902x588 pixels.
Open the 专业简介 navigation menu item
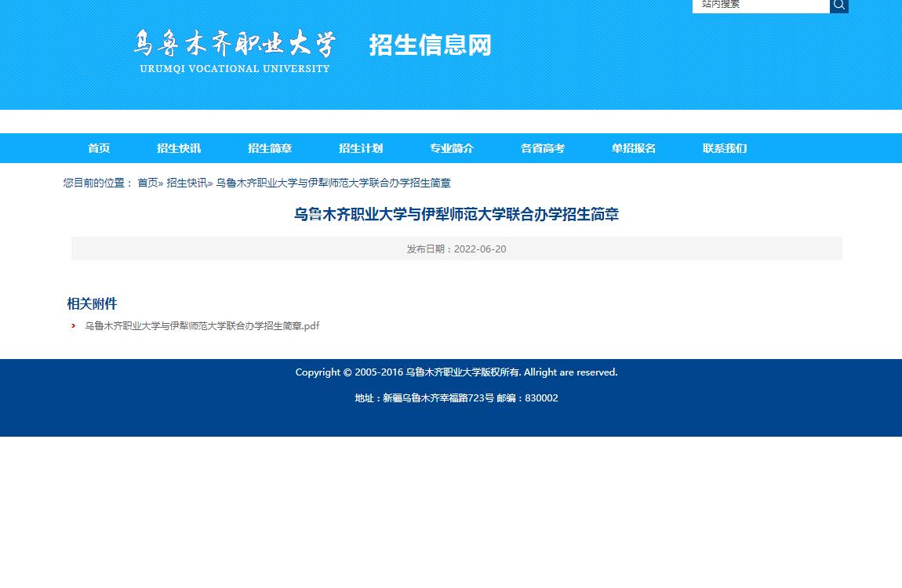pyautogui.click(x=452, y=148)
